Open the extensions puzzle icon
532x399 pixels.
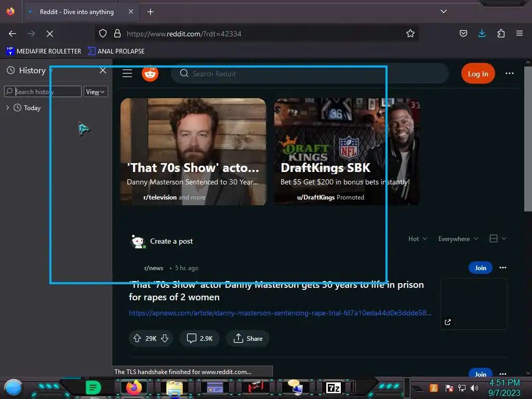point(501,33)
